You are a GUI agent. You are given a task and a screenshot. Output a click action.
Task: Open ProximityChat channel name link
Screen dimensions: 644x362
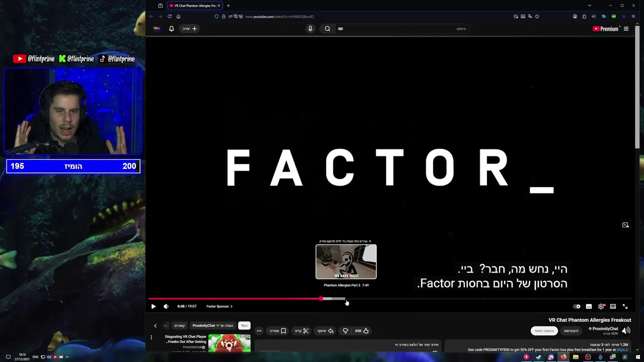(x=605, y=329)
